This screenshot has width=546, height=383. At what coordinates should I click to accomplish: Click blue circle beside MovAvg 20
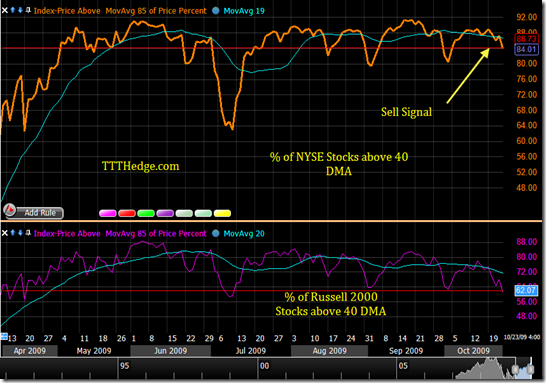tap(216, 233)
